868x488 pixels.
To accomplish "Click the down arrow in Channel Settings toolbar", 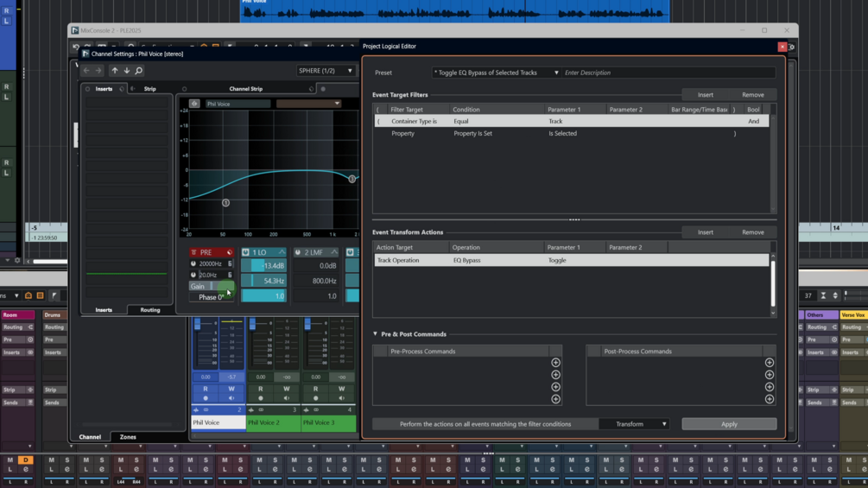I will pos(127,71).
